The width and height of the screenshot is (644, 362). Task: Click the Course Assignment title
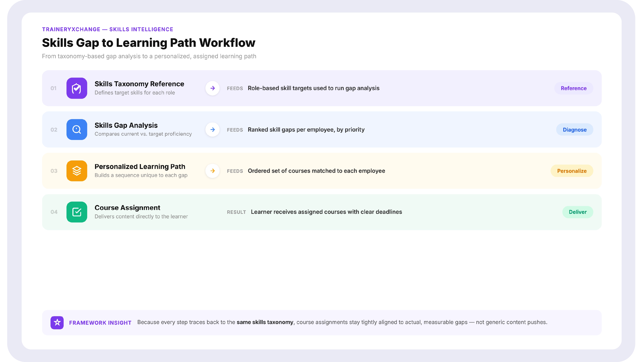click(127, 208)
